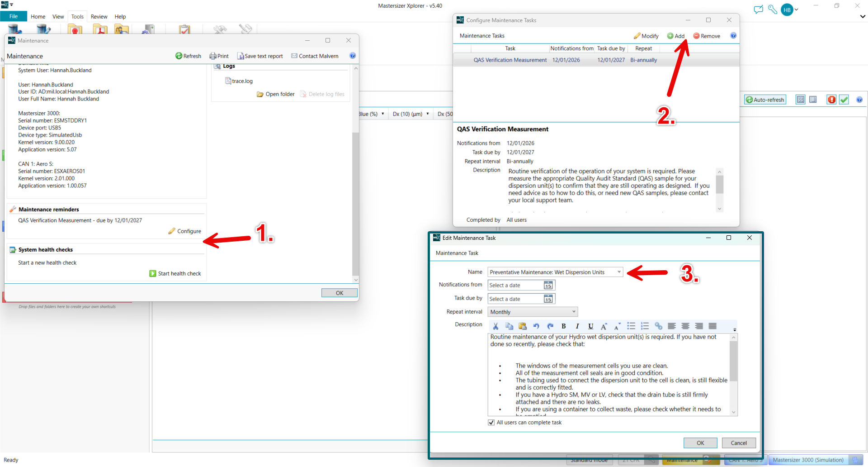Open the Dx (10) column dropdown arrow
868x467 pixels.
[x=428, y=114]
